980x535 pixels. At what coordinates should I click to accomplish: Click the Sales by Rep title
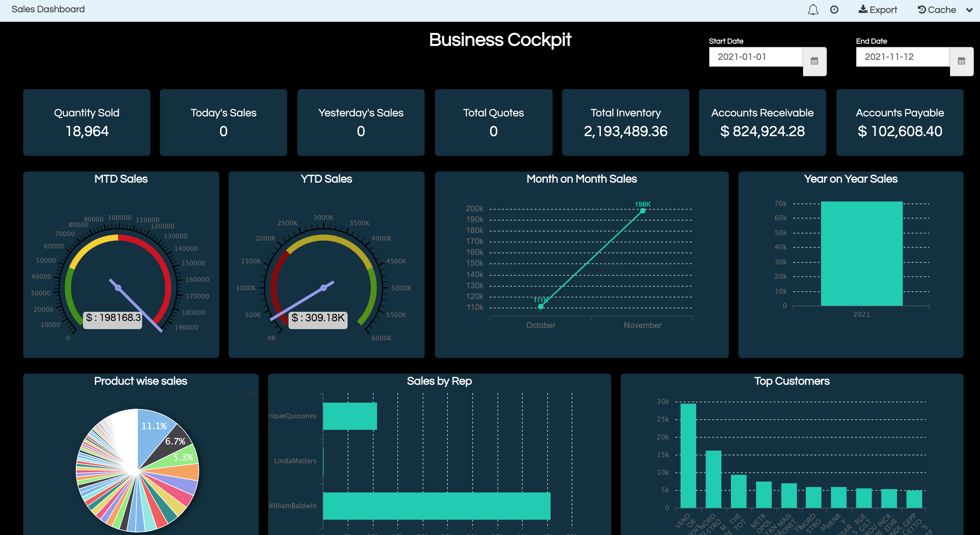(439, 381)
